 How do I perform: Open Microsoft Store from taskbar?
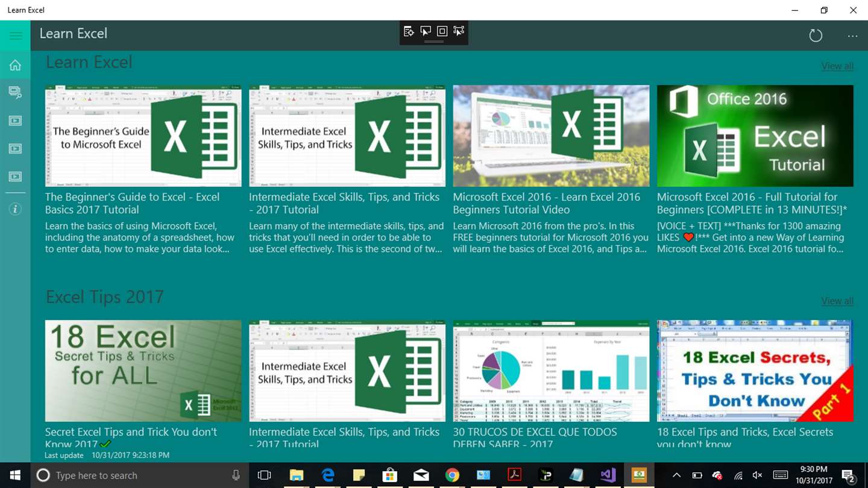390,475
